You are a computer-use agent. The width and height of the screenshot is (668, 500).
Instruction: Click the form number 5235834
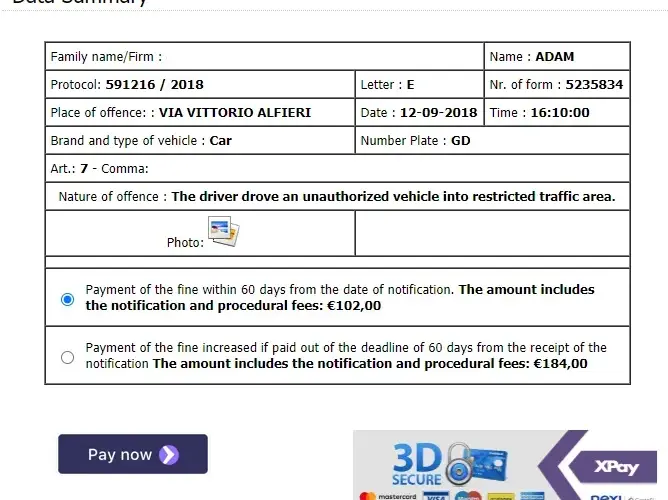click(x=594, y=84)
